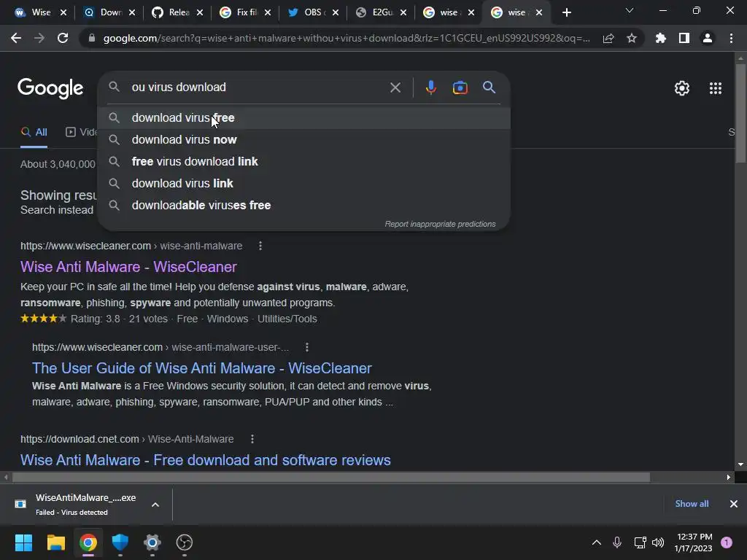Reload the current page
Image resolution: width=747 pixels, height=560 pixels.
[63, 38]
